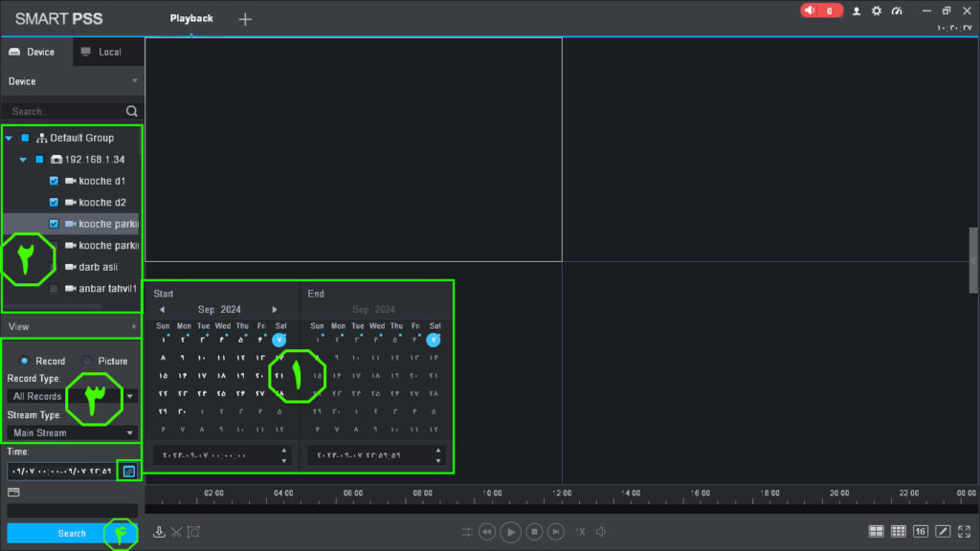This screenshot has height=551, width=980.
Task: Open the user account icon
Action: pos(857,11)
